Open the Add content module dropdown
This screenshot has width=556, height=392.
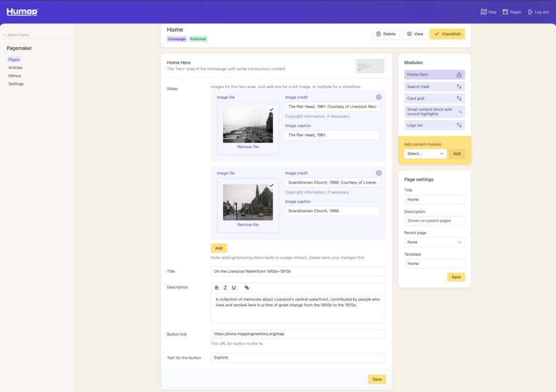click(x=425, y=154)
